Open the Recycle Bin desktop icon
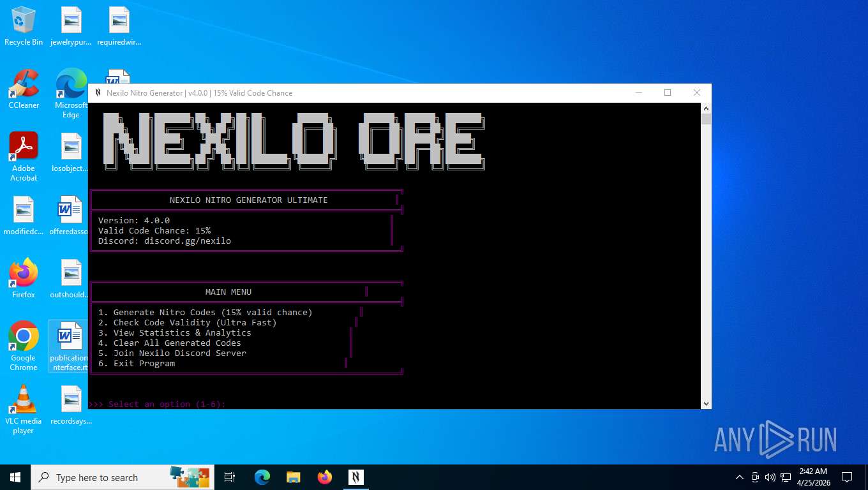This screenshot has width=868, height=490. 24,27
